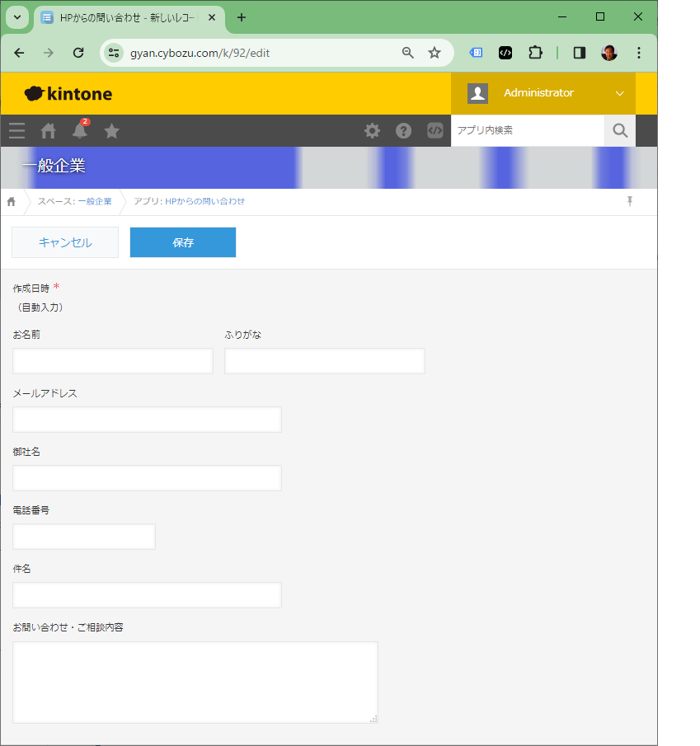Reload the page with the refresh icon
The width and height of the screenshot is (700, 746).
click(x=78, y=53)
